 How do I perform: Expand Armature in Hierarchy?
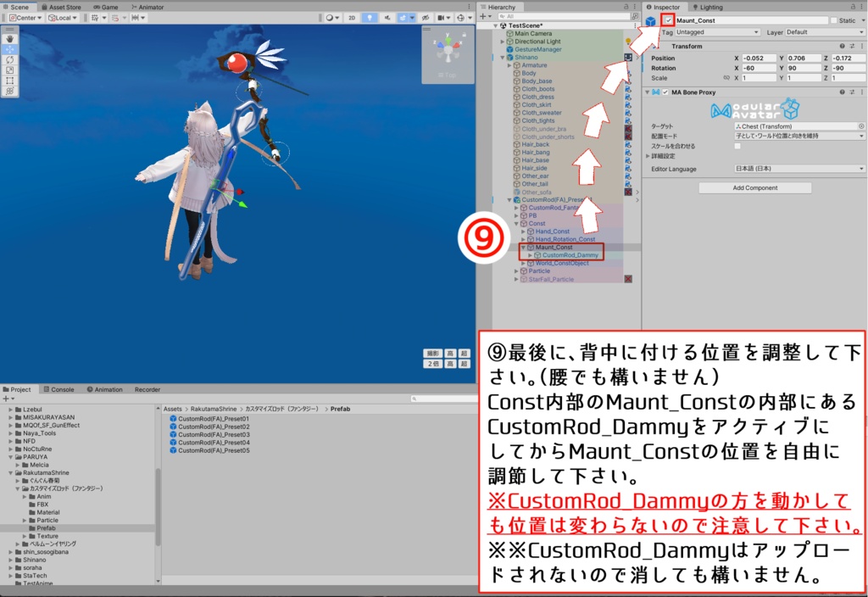pos(509,65)
